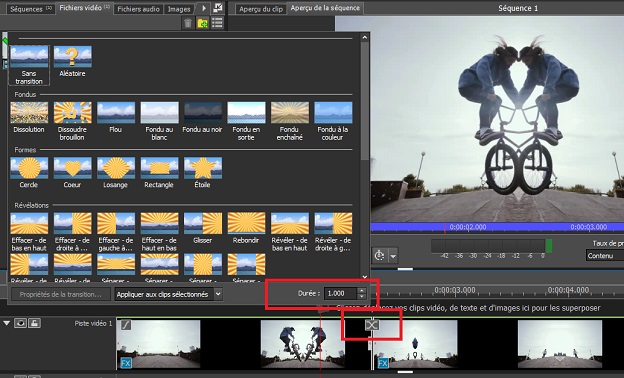Click the trash delete icon

[188, 23]
